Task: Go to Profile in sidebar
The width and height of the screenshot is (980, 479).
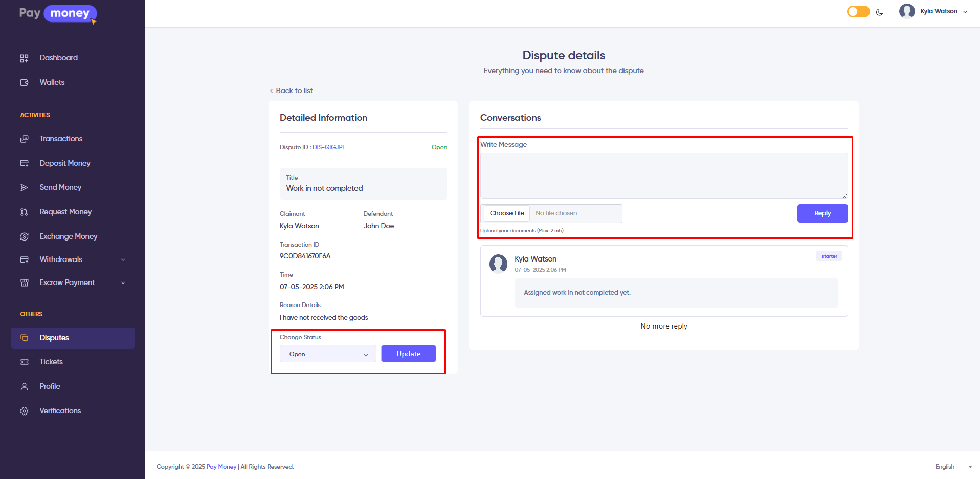Action: point(50,386)
